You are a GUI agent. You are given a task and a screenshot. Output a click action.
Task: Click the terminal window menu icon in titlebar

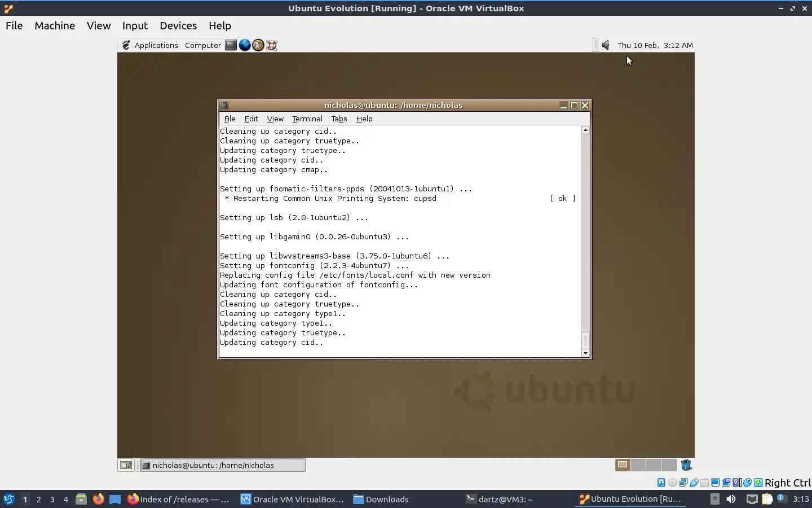point(224,105)
